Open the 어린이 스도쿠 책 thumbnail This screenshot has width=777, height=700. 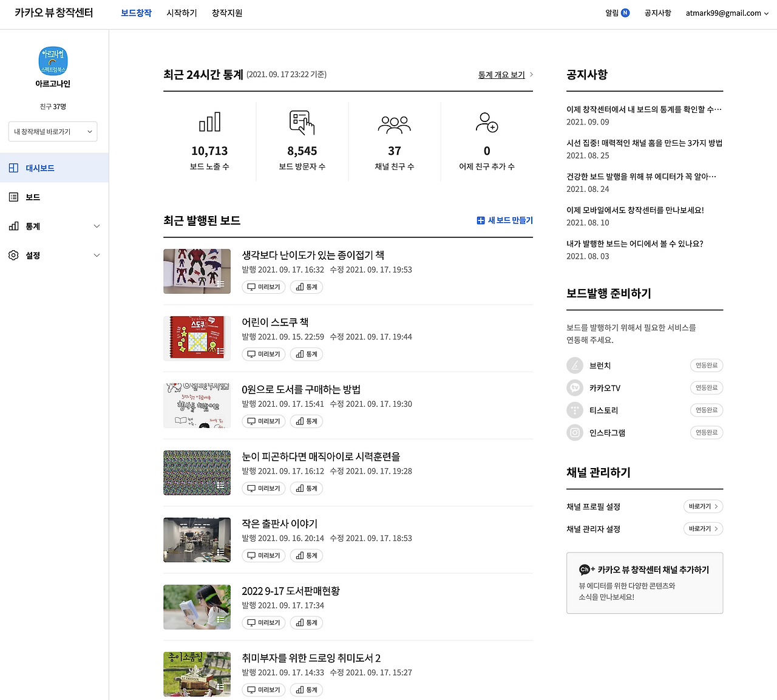[197, 338]
